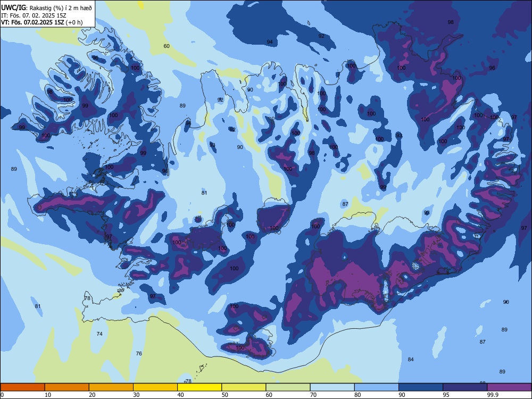
Task: Click the '40' legend scale label
Action: 180,395
